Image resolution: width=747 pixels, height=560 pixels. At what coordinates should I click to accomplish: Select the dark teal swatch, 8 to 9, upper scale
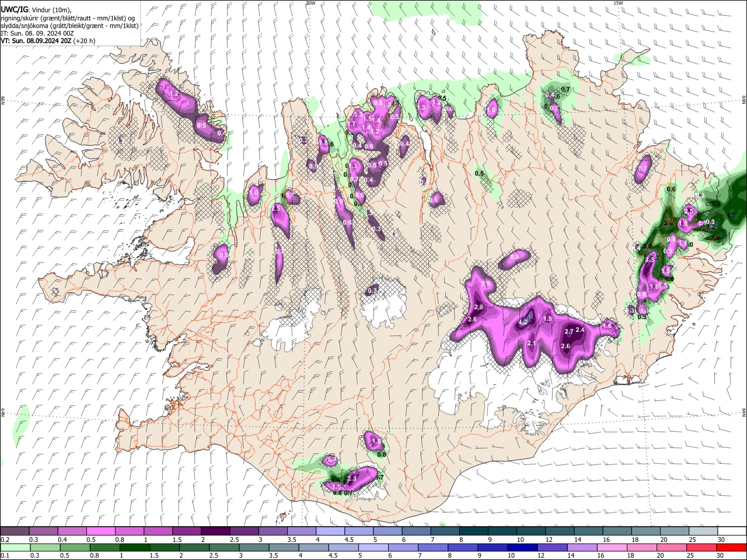[x=474, y=531]
